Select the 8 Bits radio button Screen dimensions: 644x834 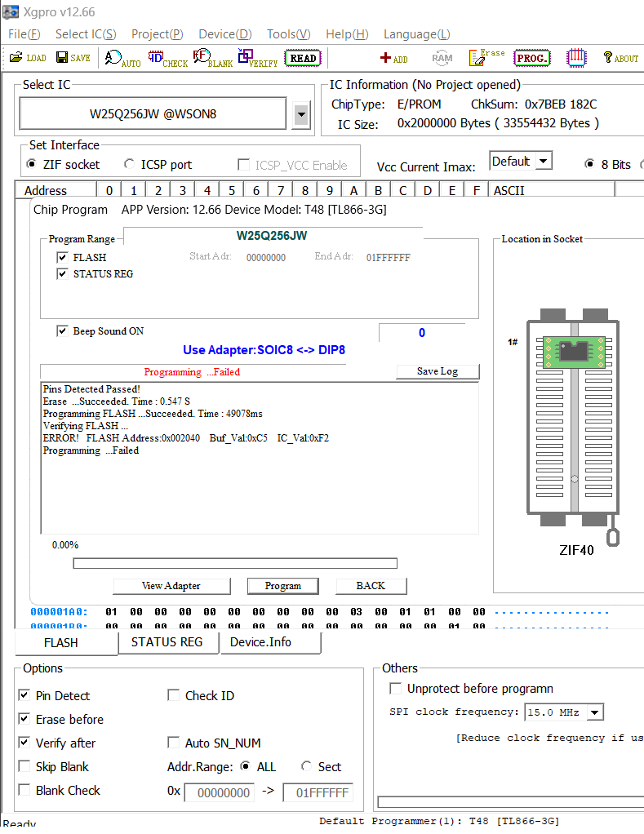click(589, 164)
